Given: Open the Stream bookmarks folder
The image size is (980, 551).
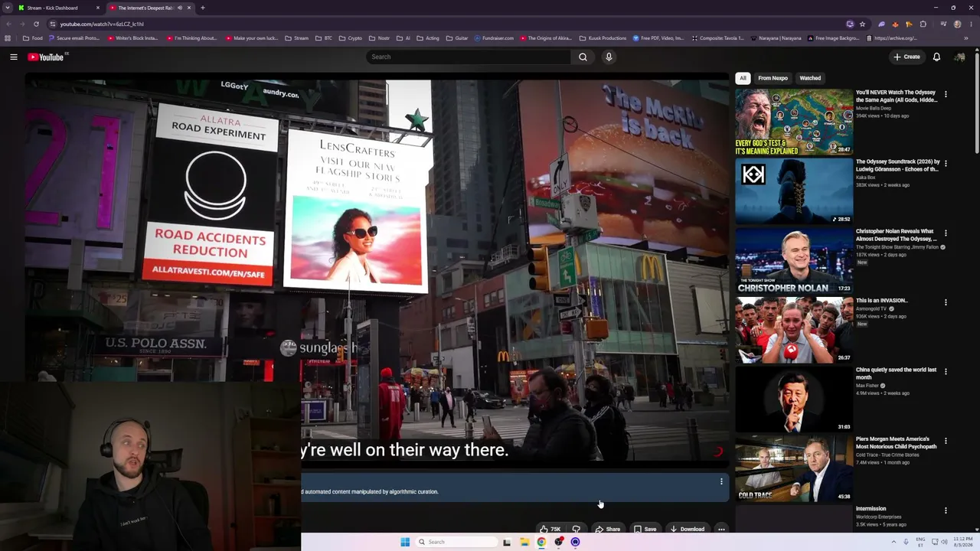Looking at the screenshot, I should [296, 38].
